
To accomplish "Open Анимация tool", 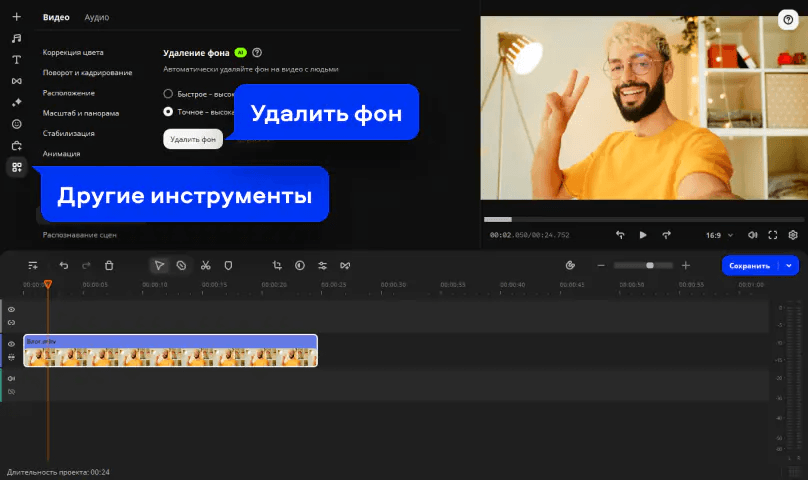I will point(61,154).
